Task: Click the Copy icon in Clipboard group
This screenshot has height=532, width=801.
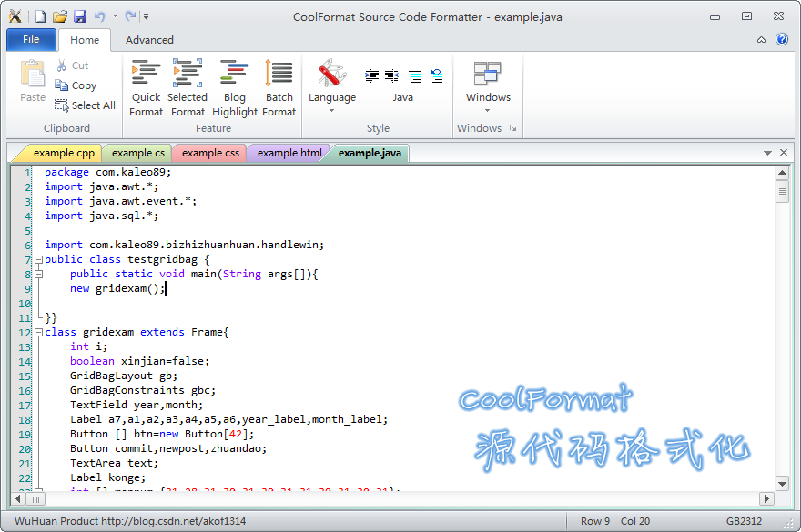Action: (x=61, y=85)
